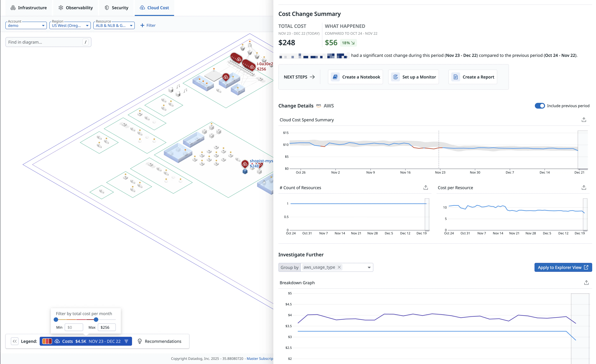
Task: Click export icon on Cost per Resource graph
Action: 584,187
